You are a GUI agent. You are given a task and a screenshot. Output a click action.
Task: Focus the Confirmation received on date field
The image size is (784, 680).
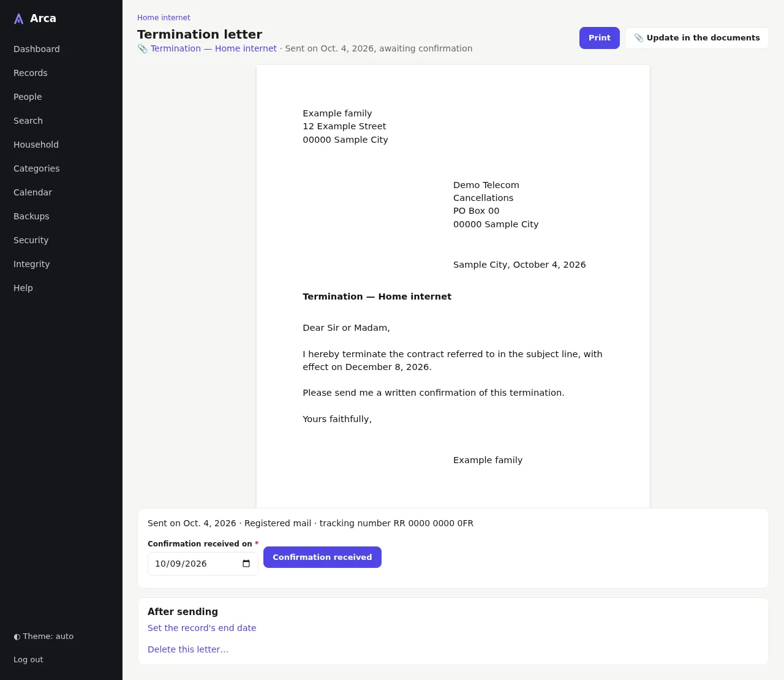tap(203, 564)
